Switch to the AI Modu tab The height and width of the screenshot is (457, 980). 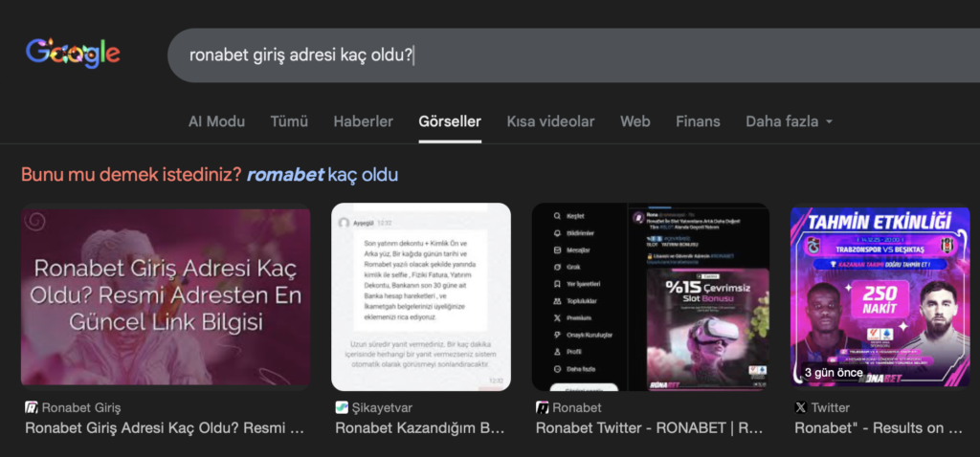(x=216, y=121)
